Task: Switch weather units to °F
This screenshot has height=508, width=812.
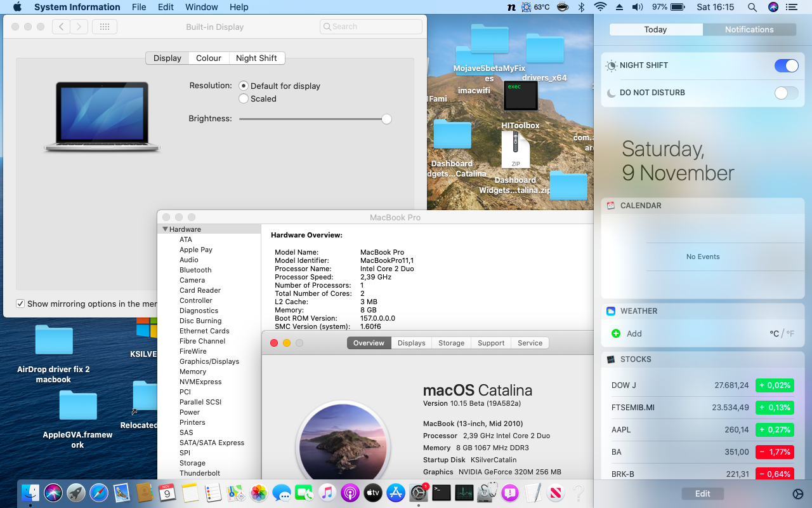Action: 790,333
